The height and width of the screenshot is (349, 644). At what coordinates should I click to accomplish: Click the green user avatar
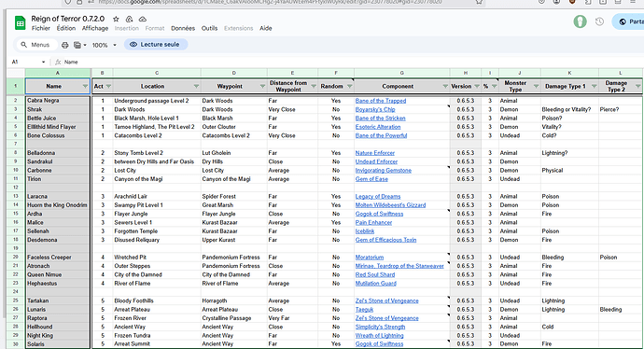pyautogui.click(x=580, y=21)
